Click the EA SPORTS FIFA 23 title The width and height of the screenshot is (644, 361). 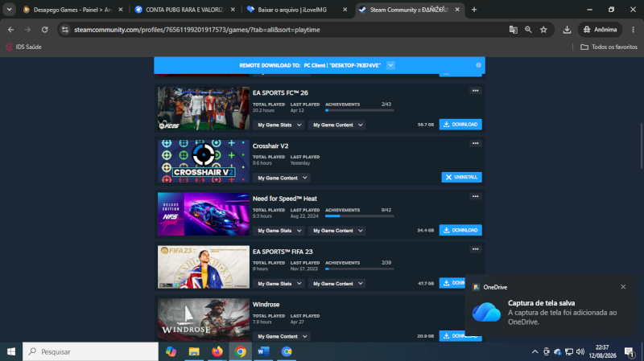283,252
